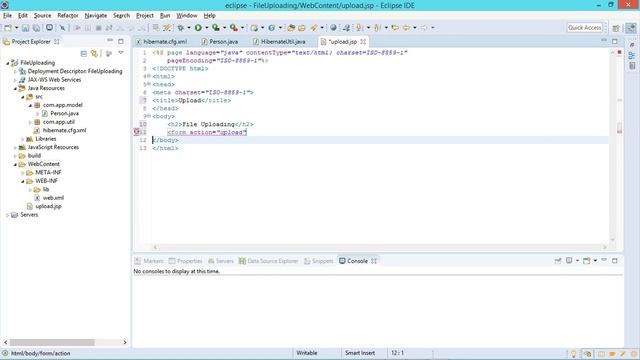
Task: Click the Skip All Breakpoints toolbar icon
Action: click(62, 28)
